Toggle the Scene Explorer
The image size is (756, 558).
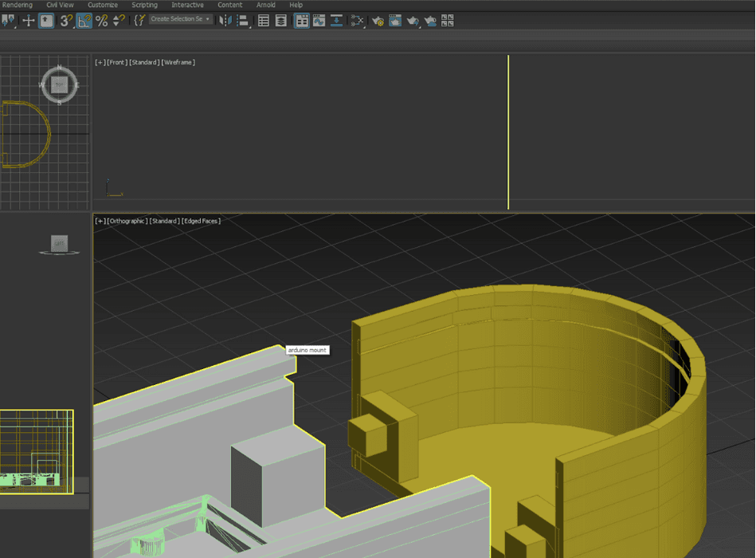[264, 21]
